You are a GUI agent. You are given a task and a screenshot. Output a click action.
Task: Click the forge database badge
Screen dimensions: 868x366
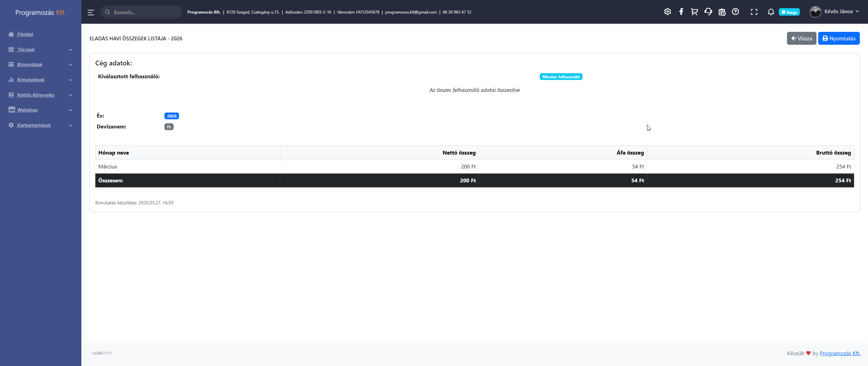click(x=789, y=12)
